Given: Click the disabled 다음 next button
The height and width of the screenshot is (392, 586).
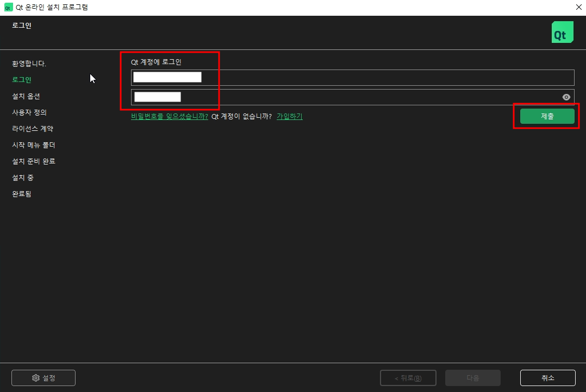Looking at the screenshot, I should tap(473, 378).
